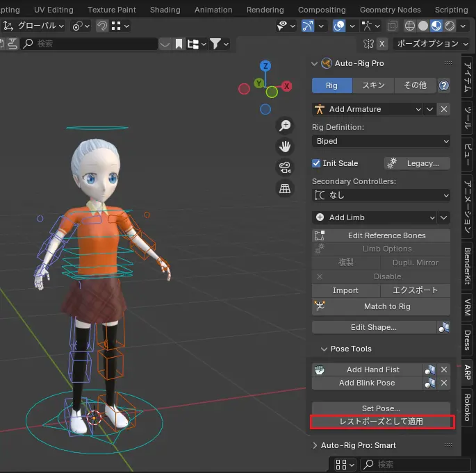Click Edit Reference Bones button
The height and width of the screenshot is (473, 476).
click(381, 235)
